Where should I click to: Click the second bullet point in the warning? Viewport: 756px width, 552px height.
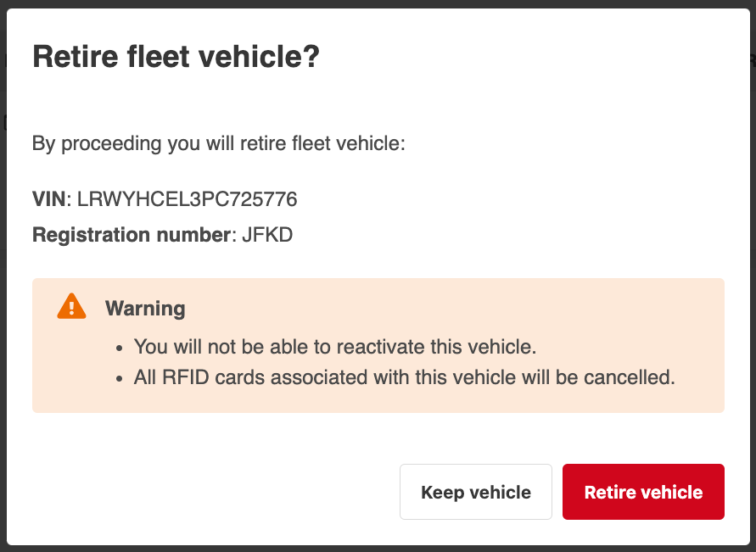[120, 378]
